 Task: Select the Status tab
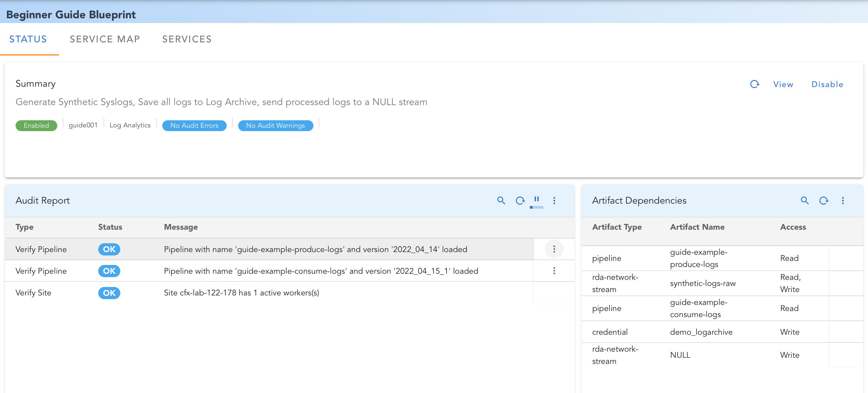point(28,39)
